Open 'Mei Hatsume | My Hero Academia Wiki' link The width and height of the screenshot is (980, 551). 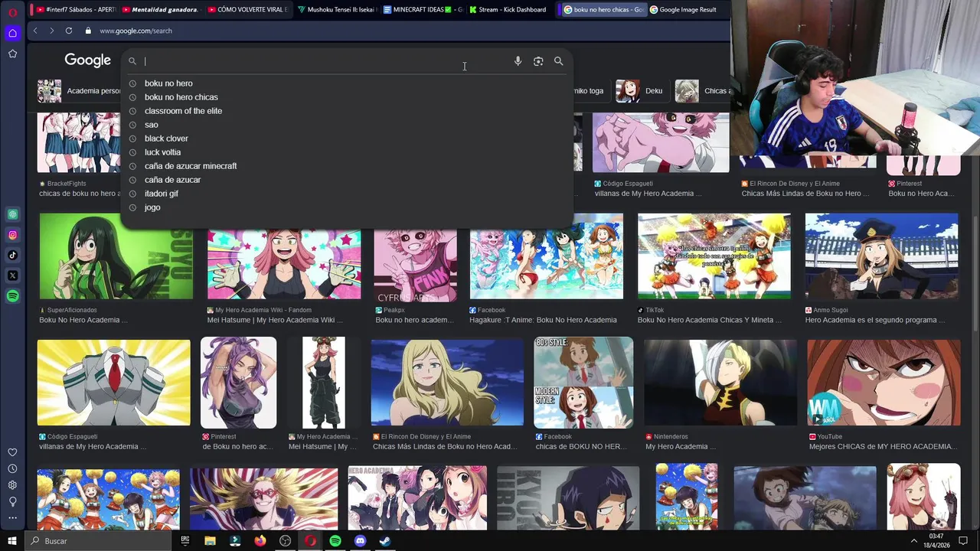(x=274, y=320)
